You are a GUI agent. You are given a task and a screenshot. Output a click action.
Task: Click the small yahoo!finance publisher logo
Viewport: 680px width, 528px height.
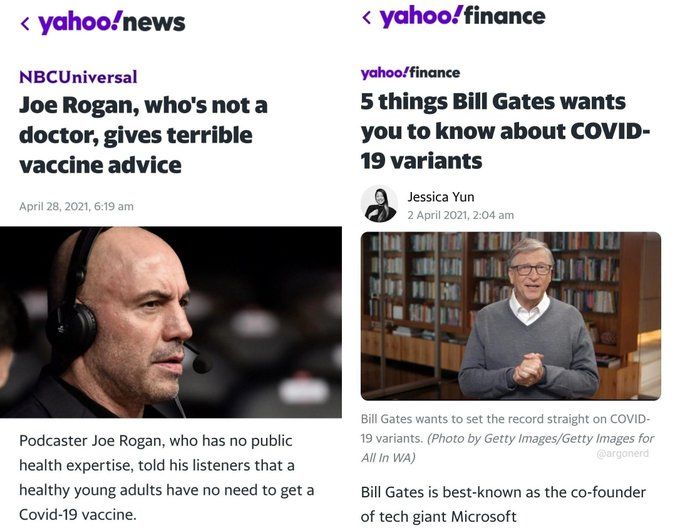click(410, 72)
